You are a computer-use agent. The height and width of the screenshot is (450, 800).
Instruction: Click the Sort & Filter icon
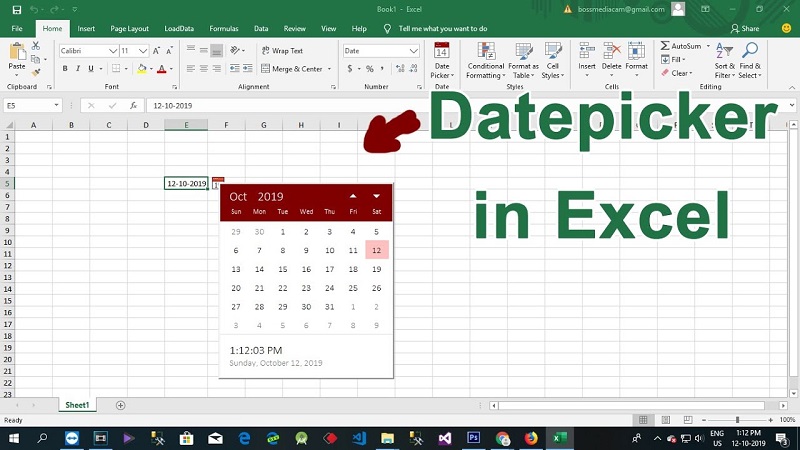(x=724, y=59)
